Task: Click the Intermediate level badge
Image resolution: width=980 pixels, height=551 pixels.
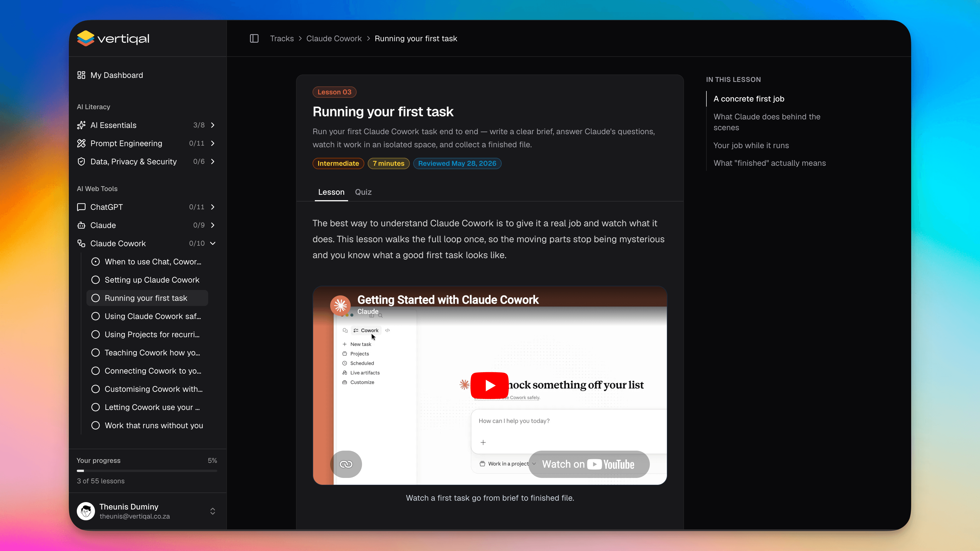Action: tap(338, 163)
